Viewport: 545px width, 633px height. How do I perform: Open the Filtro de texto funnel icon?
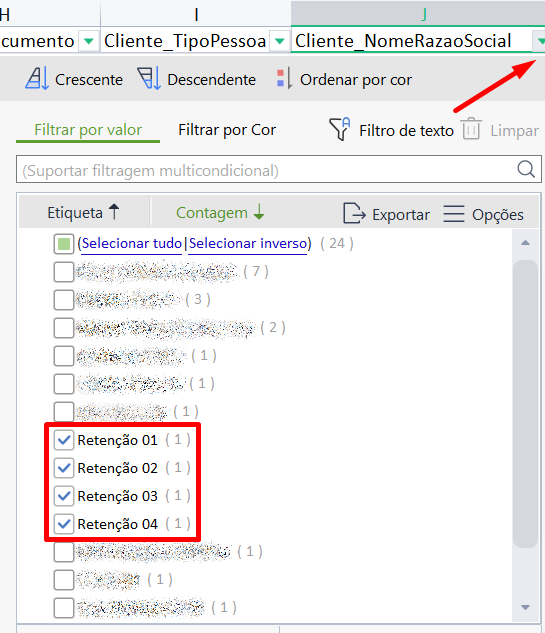[340, 129]
